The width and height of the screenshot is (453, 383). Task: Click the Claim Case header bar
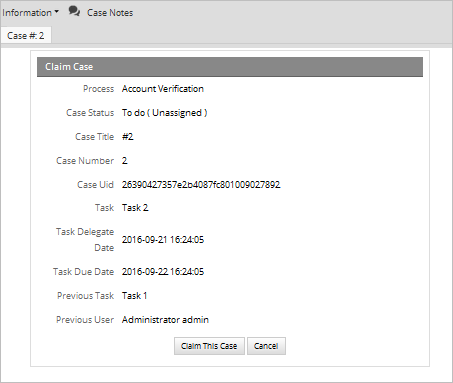[x=230, y=67]
